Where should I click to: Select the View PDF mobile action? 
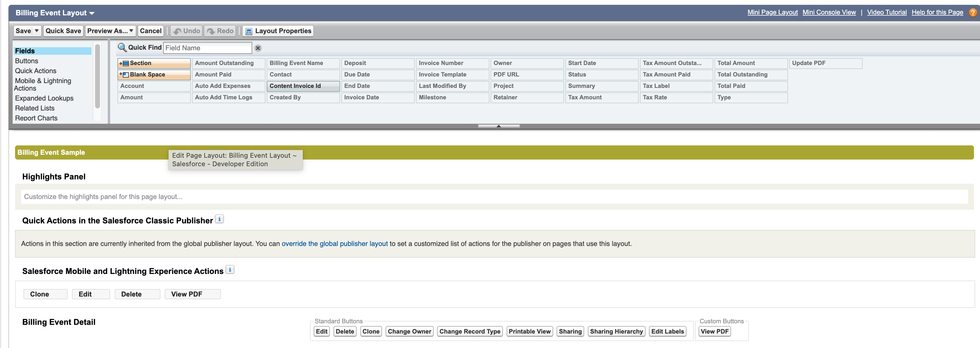click(x=193, y=294)
